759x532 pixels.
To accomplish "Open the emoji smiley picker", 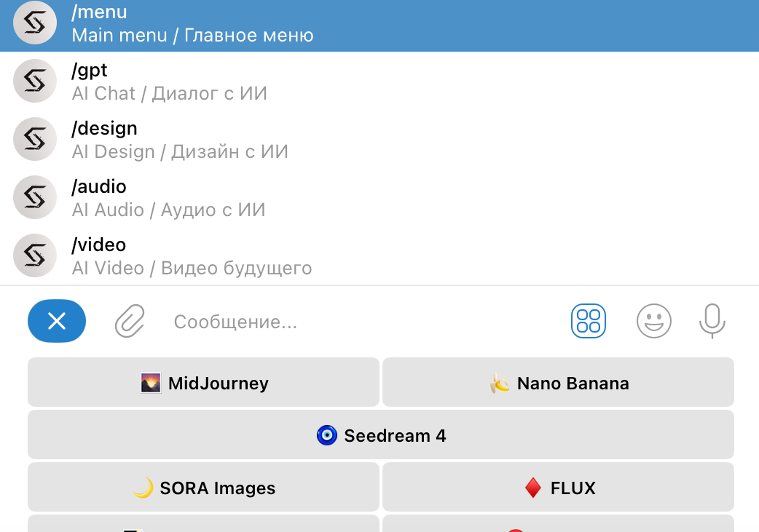I will (653, 321).
